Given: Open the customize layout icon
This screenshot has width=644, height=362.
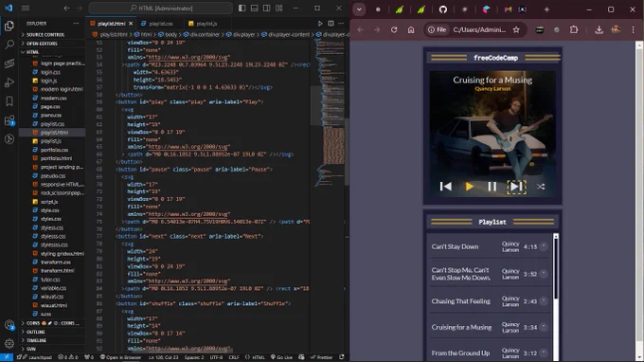Looking at the screenshot, I should (278, 9).
